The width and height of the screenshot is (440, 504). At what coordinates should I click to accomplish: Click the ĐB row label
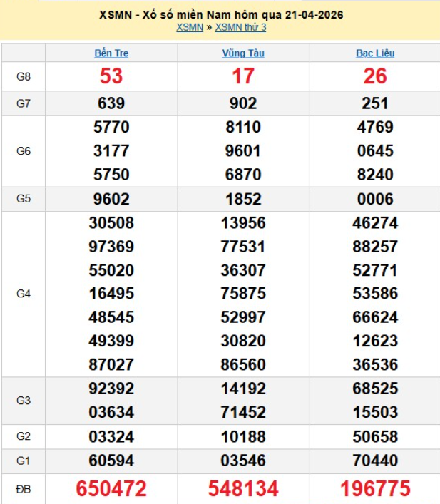point(23,489)
